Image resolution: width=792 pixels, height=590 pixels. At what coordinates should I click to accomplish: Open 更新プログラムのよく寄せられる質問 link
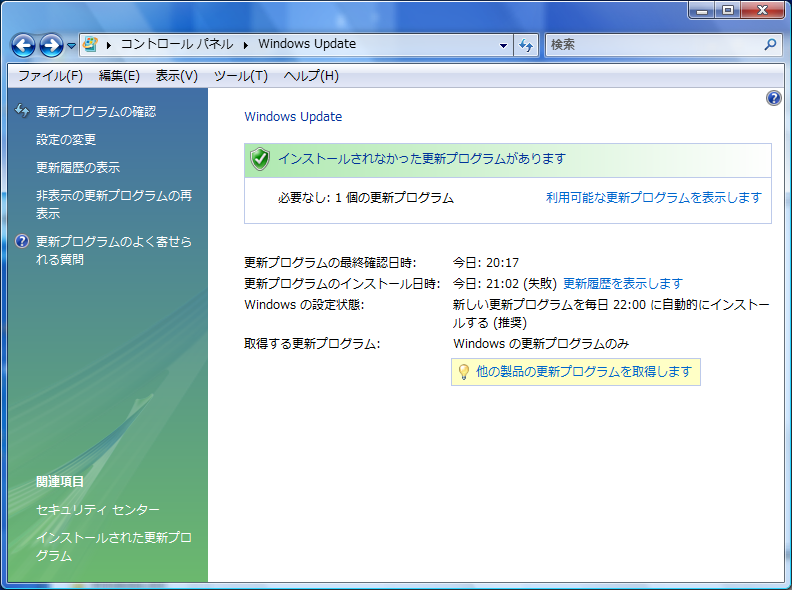[x=114, y=251]
